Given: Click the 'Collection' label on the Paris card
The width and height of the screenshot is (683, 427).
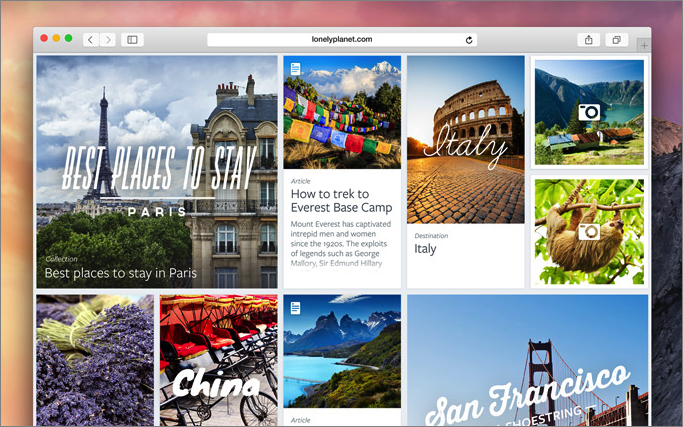Looking at the screenshot, I should (x=61, y=259).
